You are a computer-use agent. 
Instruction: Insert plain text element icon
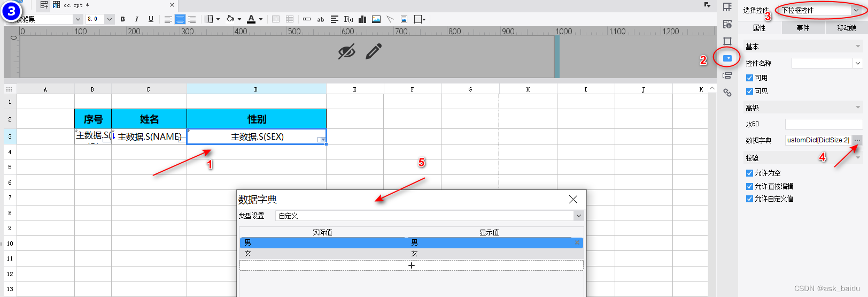click(307, 19)
